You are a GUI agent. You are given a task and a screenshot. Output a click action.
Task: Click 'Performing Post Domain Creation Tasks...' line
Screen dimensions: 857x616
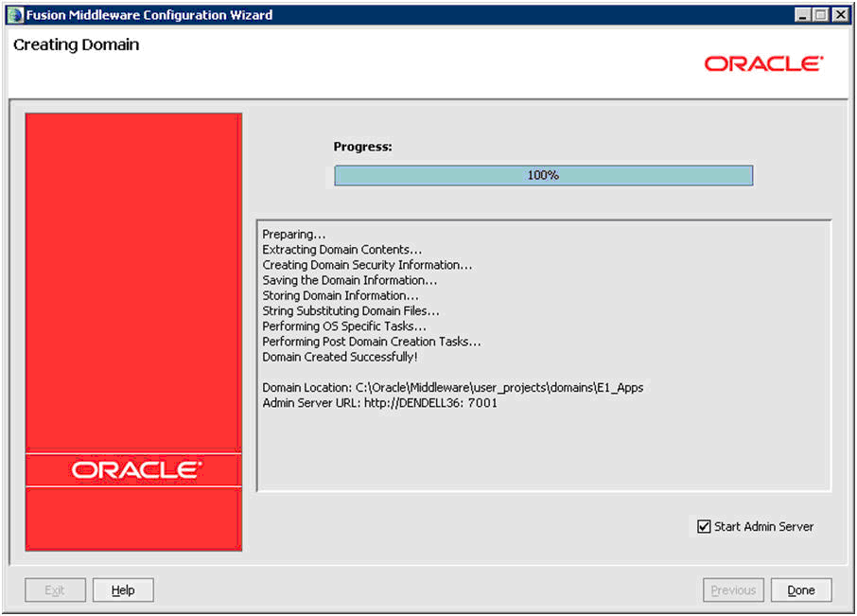point(372,342)
